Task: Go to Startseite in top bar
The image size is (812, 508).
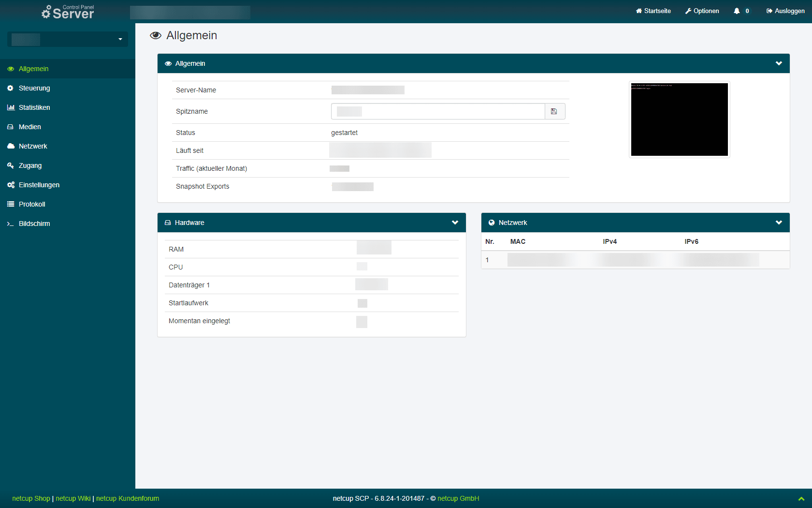Action: [653, 11]
